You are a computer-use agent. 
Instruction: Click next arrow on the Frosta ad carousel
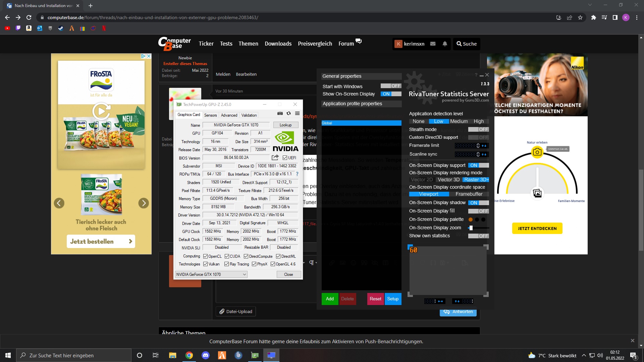click(x=144, y=203)
